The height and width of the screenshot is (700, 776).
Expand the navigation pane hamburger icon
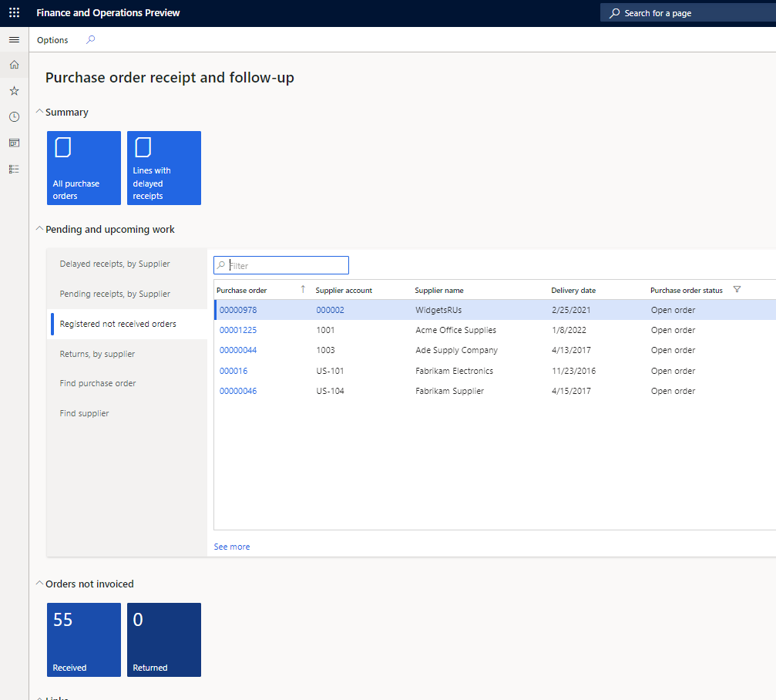click(15, 39)
